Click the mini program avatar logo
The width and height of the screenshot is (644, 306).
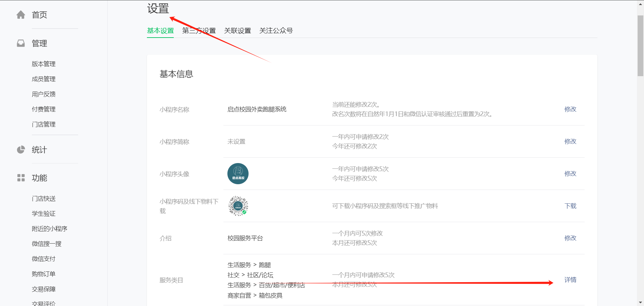238,174
